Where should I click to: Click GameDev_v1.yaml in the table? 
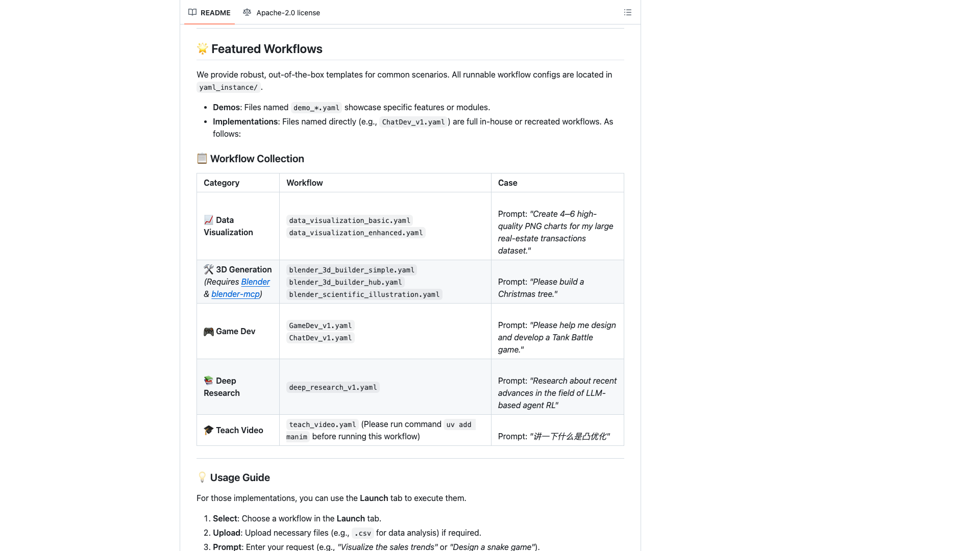tap(321, 325)
